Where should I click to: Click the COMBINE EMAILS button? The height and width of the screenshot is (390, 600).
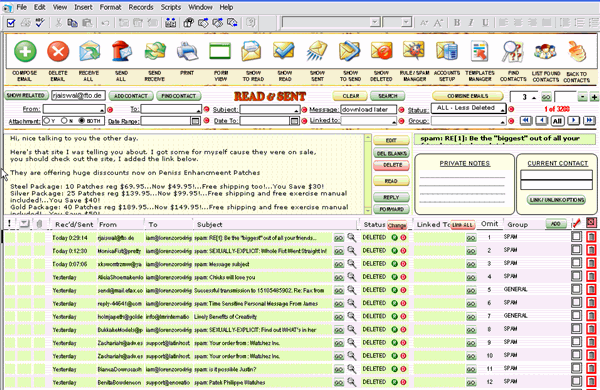pos(468,96)
